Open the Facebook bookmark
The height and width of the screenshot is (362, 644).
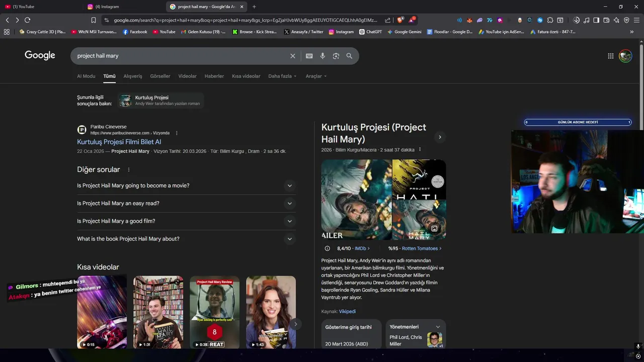click(x=135, y=32)
